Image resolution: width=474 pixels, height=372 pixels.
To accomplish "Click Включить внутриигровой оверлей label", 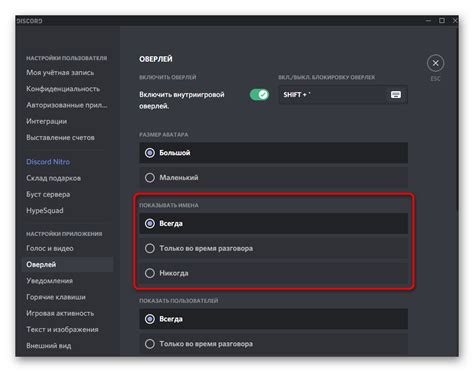I will click(182, 100).
